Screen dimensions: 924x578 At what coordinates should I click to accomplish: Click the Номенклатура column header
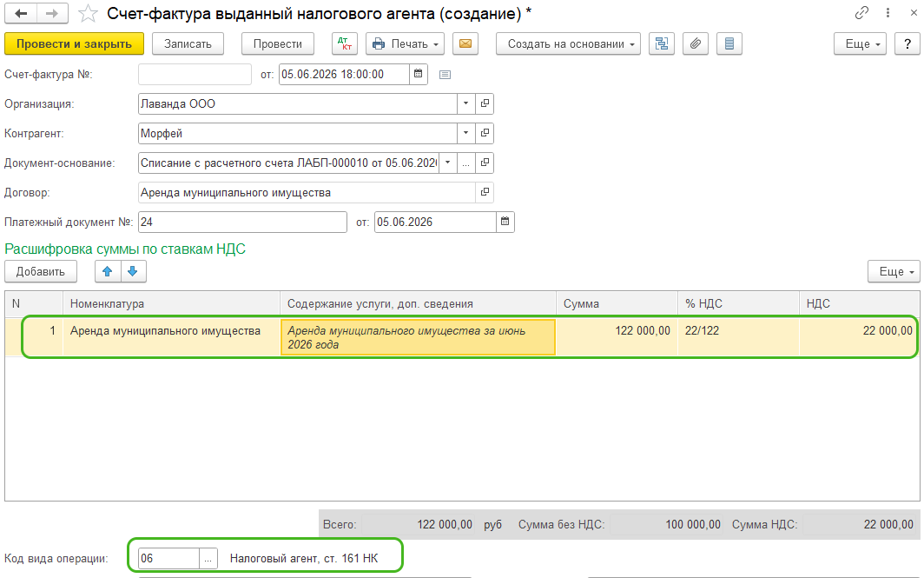click(171, 303)
